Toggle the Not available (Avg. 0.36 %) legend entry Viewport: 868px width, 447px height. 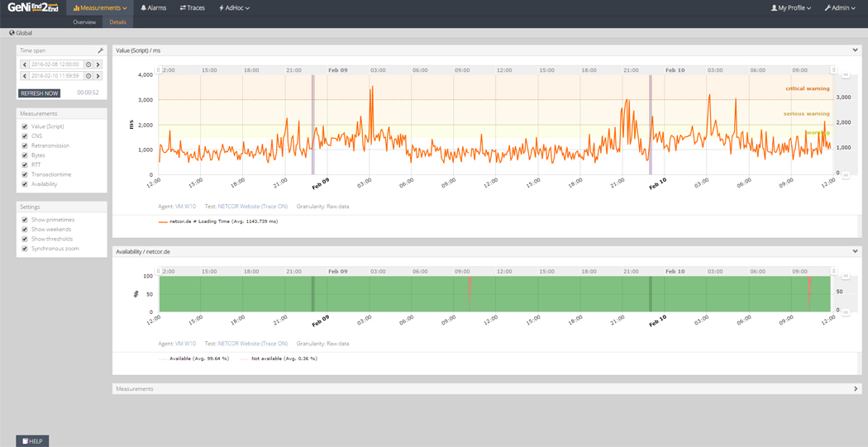279,359
